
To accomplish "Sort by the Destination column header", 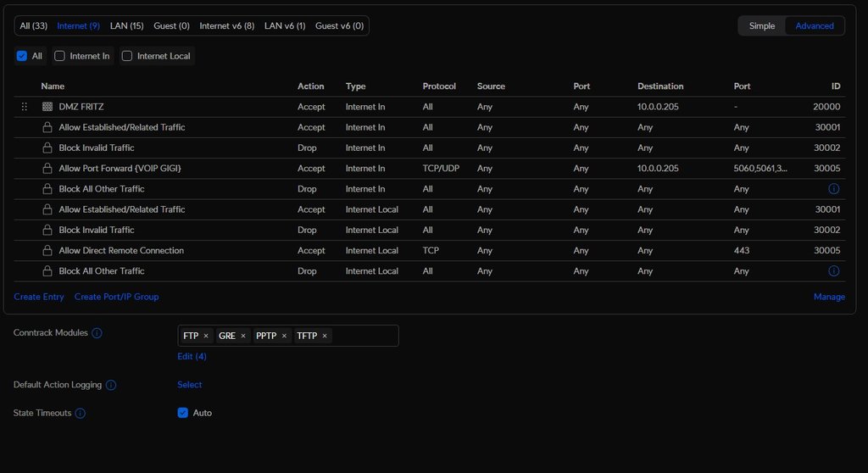I will (x=660, y=86).
